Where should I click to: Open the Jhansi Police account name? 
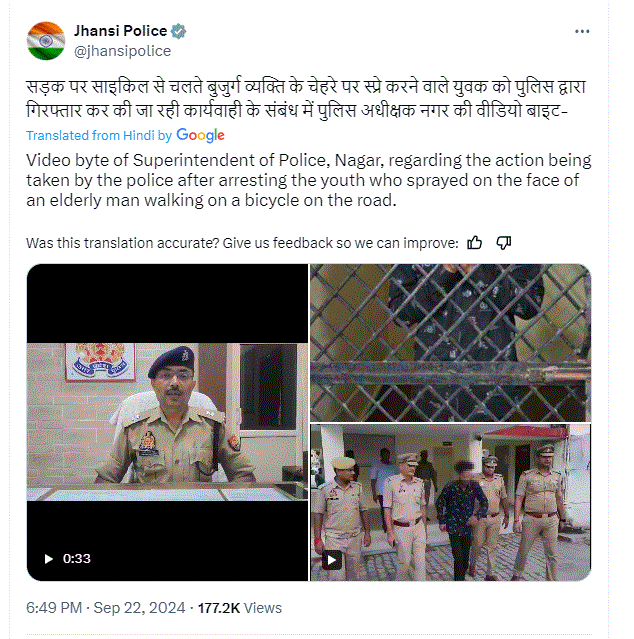tap(120, 31)
